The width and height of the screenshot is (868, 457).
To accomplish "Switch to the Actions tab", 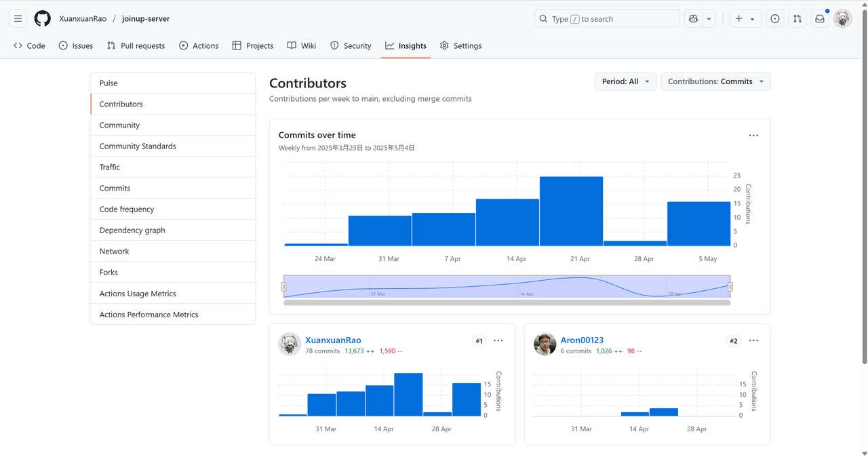I will click(x=199, y=45).
